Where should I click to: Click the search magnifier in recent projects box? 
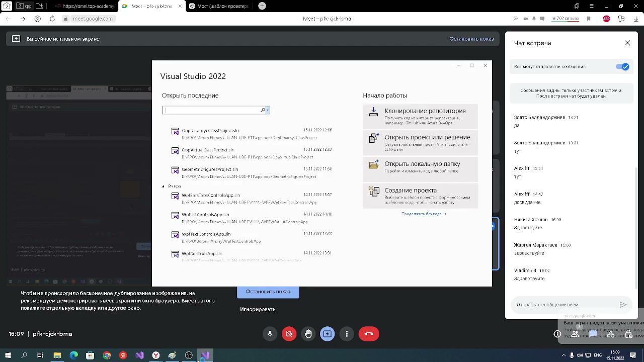[263, 110]
